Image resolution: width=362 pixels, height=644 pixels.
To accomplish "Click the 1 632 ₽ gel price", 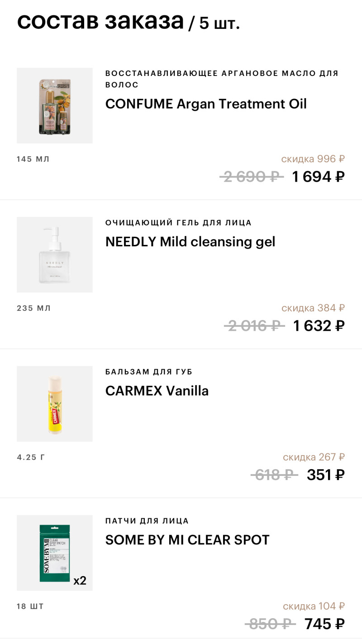I will [x=319, y=325].
